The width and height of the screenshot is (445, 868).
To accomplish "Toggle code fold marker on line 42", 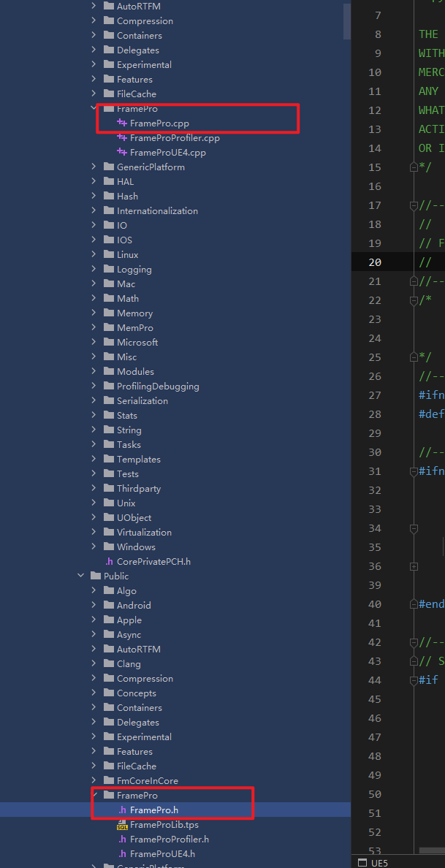I will [414, 642].
